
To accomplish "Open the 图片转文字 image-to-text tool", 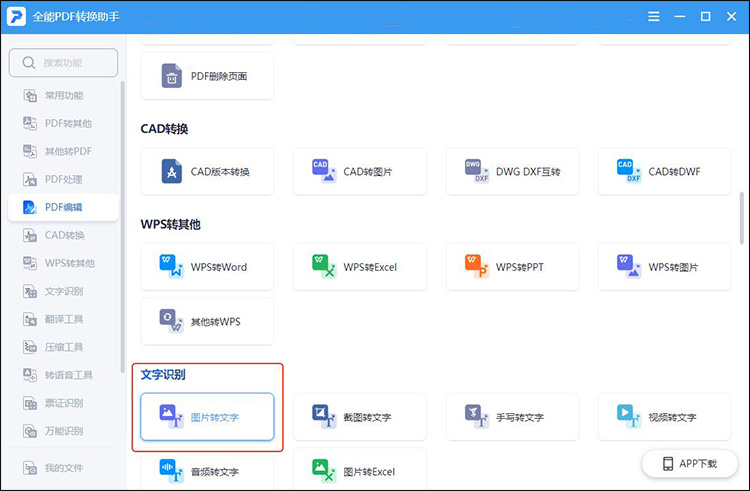I will coord(207,417).
